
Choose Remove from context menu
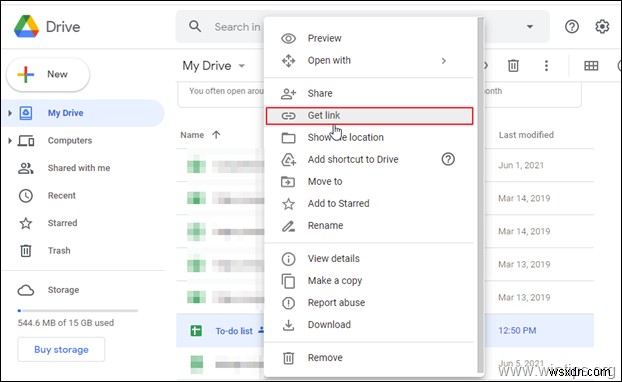(x=369, y=358)
